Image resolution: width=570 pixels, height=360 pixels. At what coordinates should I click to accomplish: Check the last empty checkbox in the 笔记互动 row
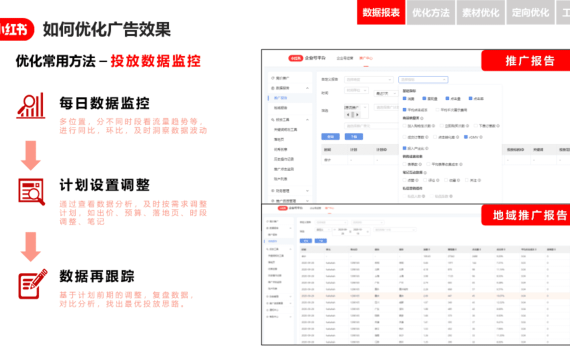467,180
